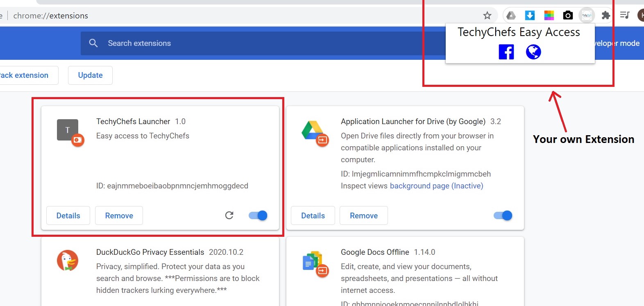Open the media control playlist icon
The image size is (644, 306).
(625, 15)
